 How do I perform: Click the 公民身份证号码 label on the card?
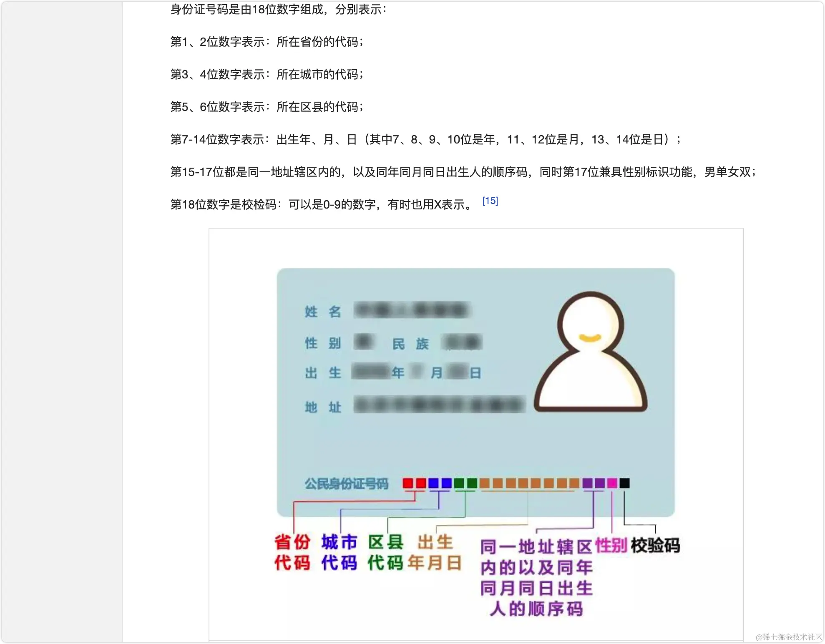(346, 484)
